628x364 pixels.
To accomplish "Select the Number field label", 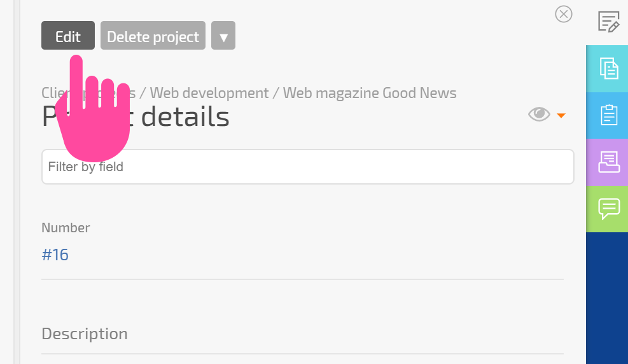I will pyautogui.click(x=66, y=227).
